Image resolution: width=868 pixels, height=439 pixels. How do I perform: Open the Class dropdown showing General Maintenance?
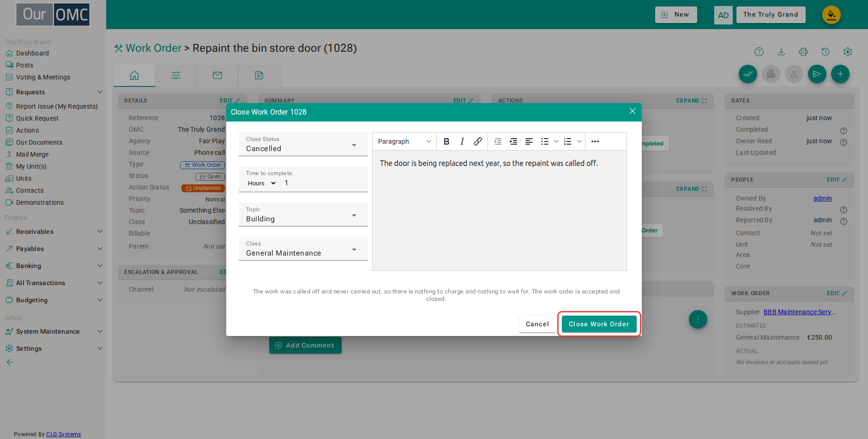(x=303, y=249)
